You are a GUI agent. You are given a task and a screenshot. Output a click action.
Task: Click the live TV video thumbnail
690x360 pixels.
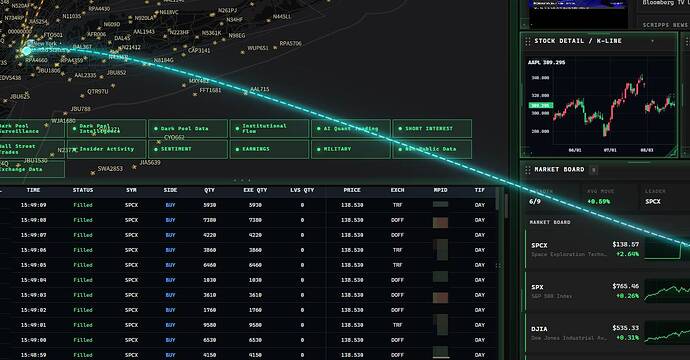(x=578, y=14)
